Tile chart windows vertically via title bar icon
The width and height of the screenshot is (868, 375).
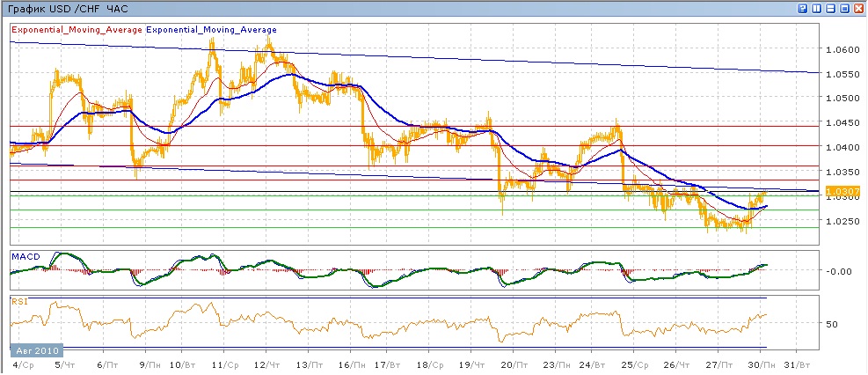pyautogui.click(x=817, y=8)
